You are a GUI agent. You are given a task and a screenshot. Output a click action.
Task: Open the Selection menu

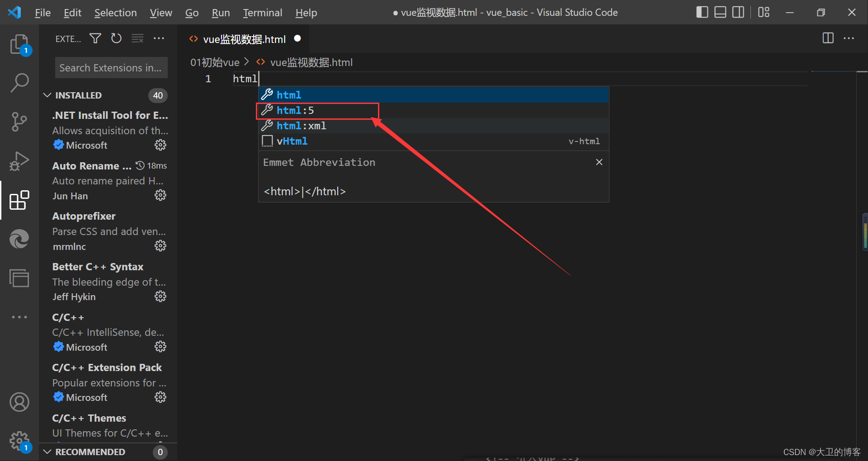tap(115, 13)
